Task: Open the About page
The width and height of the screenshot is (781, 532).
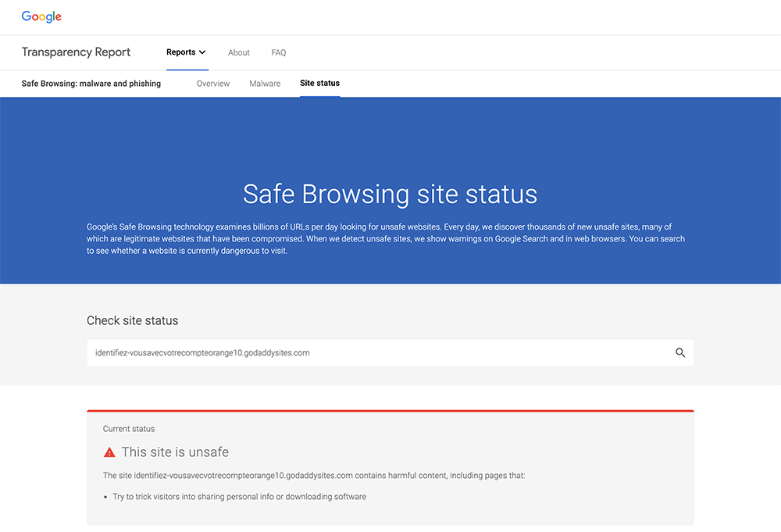Action: click(x=238, y=52)
